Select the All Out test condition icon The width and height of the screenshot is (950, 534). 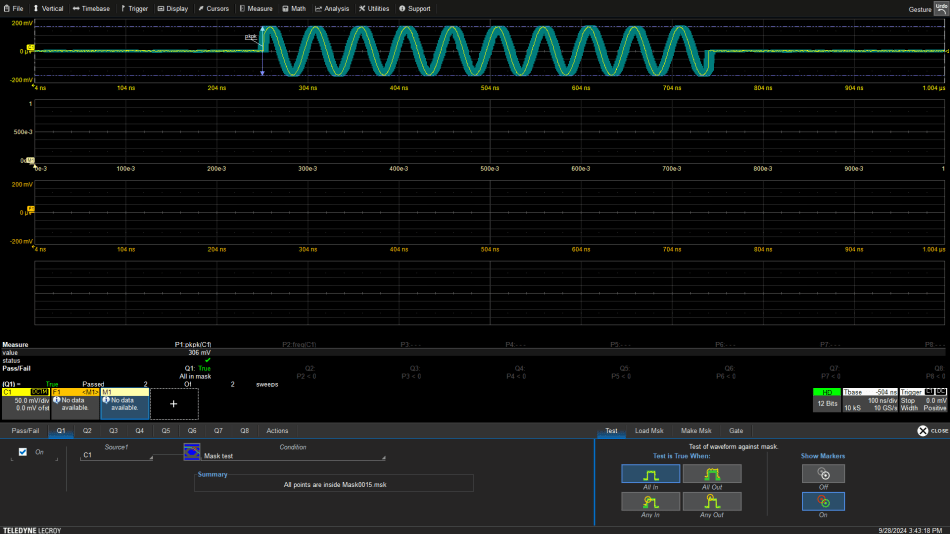pyautogui.click(x=712, y=474)
